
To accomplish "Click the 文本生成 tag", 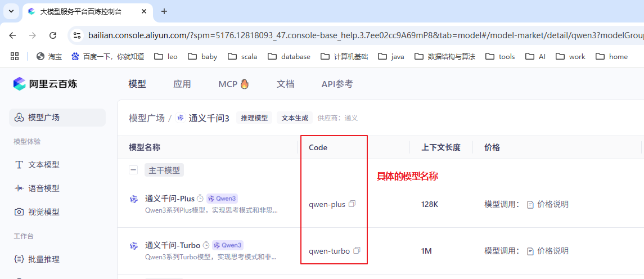I will point(295,118).
